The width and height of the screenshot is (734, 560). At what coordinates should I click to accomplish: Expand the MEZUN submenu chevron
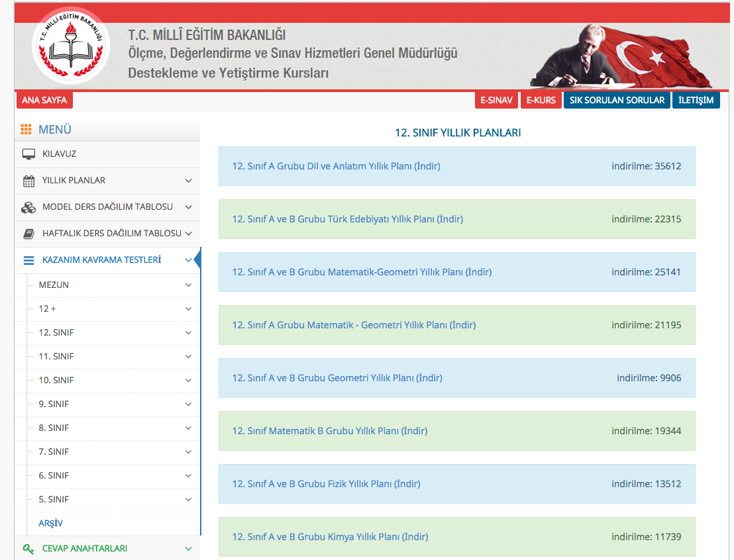pos(188,285)
